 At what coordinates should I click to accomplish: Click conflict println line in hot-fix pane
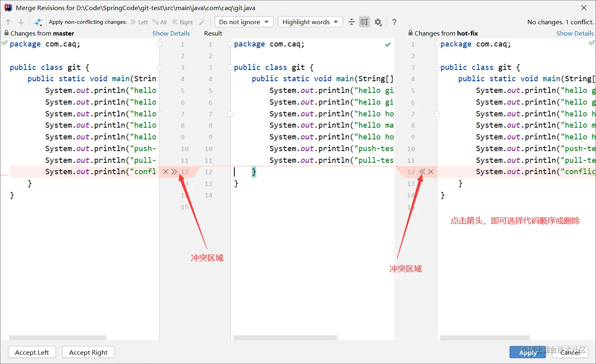click(x=536, y=172)
